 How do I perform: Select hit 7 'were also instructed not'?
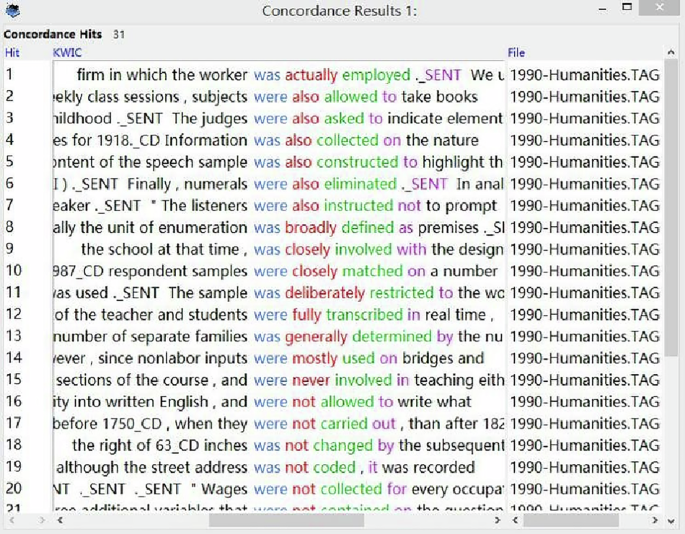[337, 205]
